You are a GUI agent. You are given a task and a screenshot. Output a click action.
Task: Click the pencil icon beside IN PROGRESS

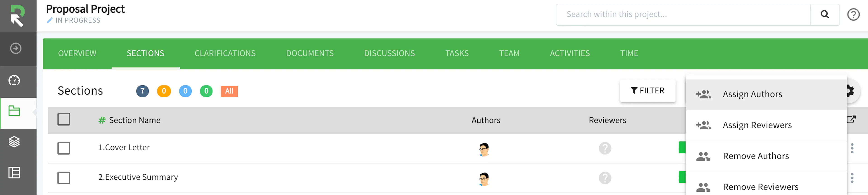[x=50, y=20]
